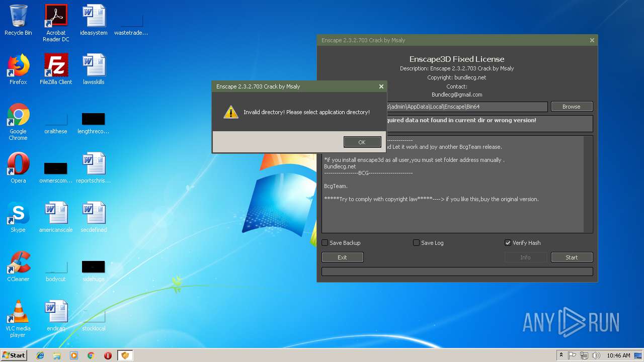The width and height of the screenshot is (644, 362).
Task: Click the scrollbar of the notes text area
Action: tap(588, 184)
